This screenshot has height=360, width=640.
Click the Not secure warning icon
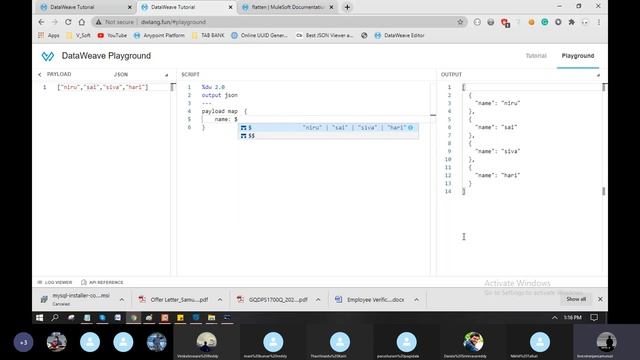coord(98,22)
